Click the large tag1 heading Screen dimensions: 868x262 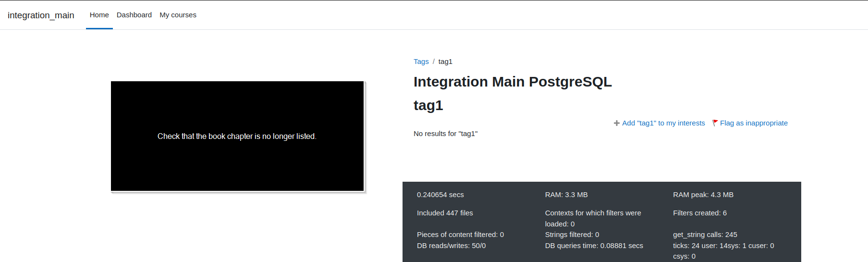[x=428, y=105]
